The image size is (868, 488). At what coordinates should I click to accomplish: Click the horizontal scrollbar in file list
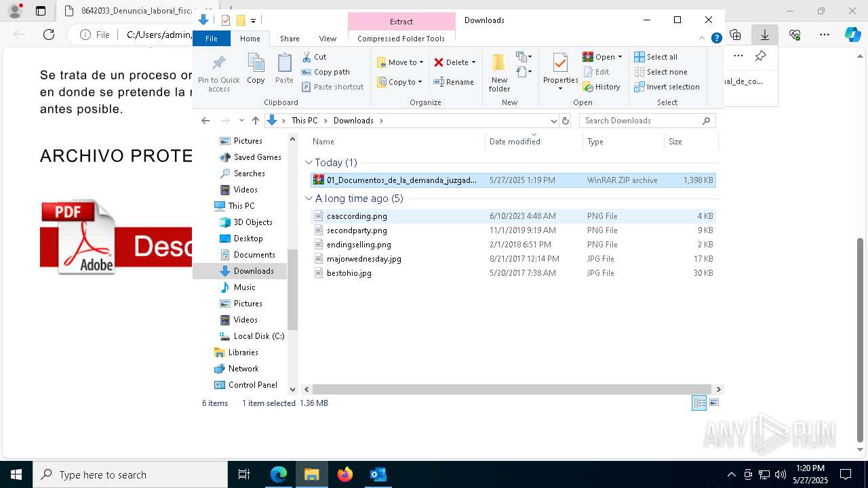pos(513,390)
